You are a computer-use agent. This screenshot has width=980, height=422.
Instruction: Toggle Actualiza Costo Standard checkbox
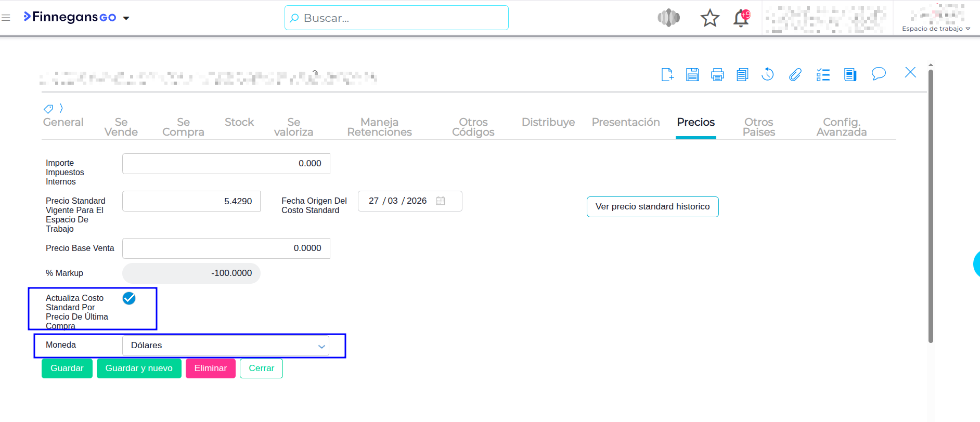pos(129,298)
